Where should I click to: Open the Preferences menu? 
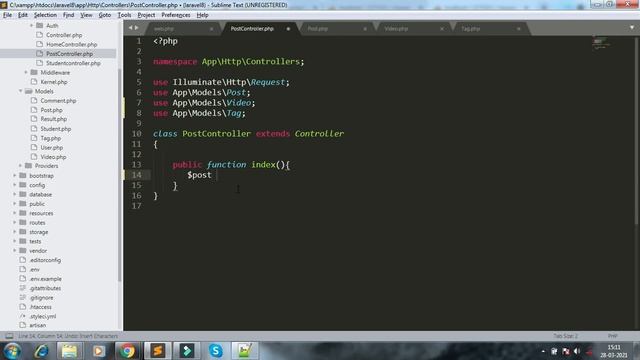point(176,15)
